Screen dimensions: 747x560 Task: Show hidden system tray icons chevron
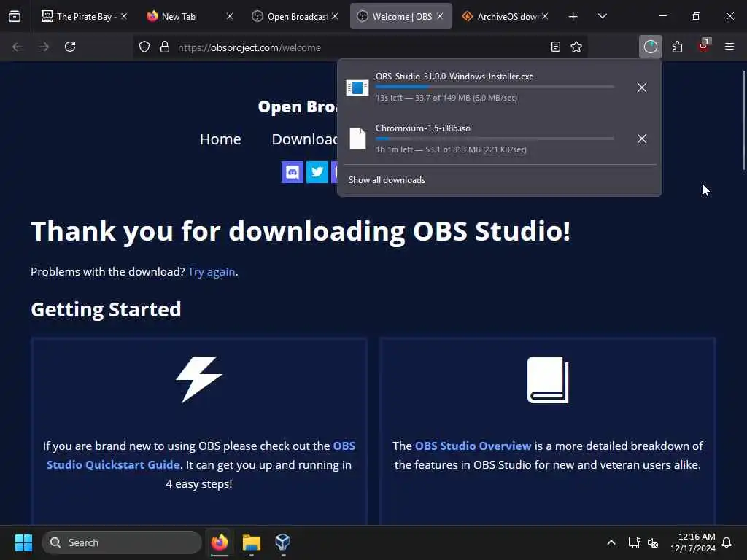(611, 542)
